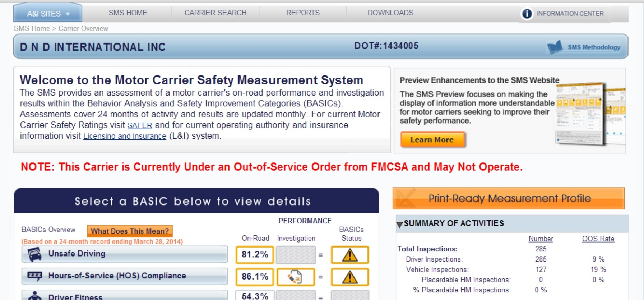The width and height of the screenshot is (644, 300).
Task: Click the Driver Inspections 9 % OOS rate
Action: coord(598,259)
